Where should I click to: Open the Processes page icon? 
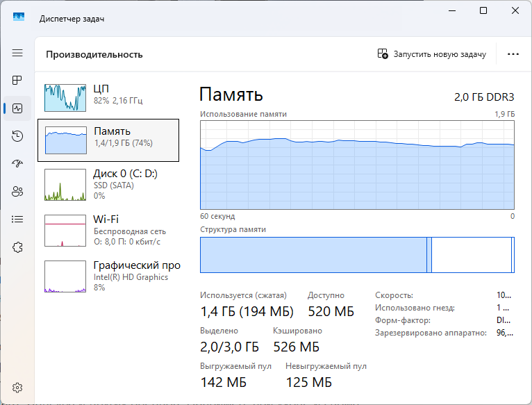[x=17, y=81]
